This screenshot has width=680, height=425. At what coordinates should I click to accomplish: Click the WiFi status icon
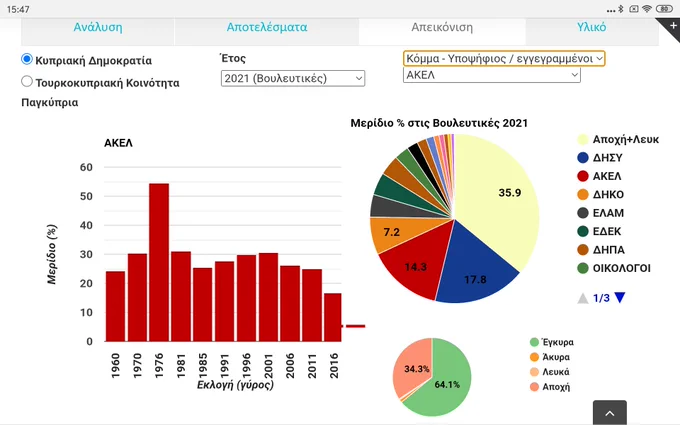pyautogui.click(x=647, y=9)
